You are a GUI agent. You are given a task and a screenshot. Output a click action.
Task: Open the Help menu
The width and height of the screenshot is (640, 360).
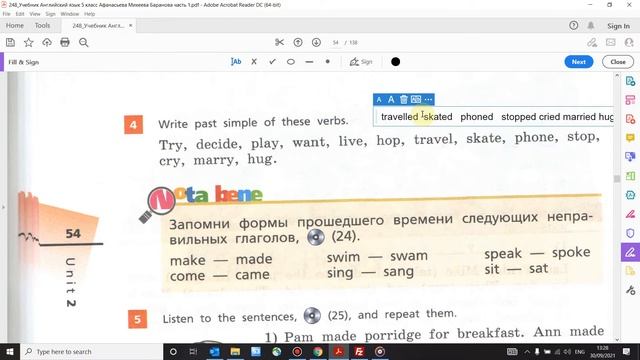pyautogui.click(x=89, y=14)
